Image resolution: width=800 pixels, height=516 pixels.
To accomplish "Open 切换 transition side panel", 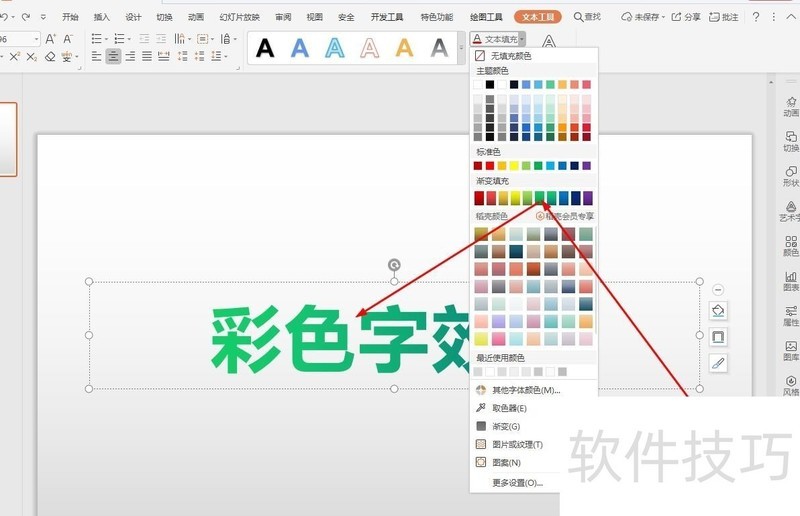I will coord(791,141).
